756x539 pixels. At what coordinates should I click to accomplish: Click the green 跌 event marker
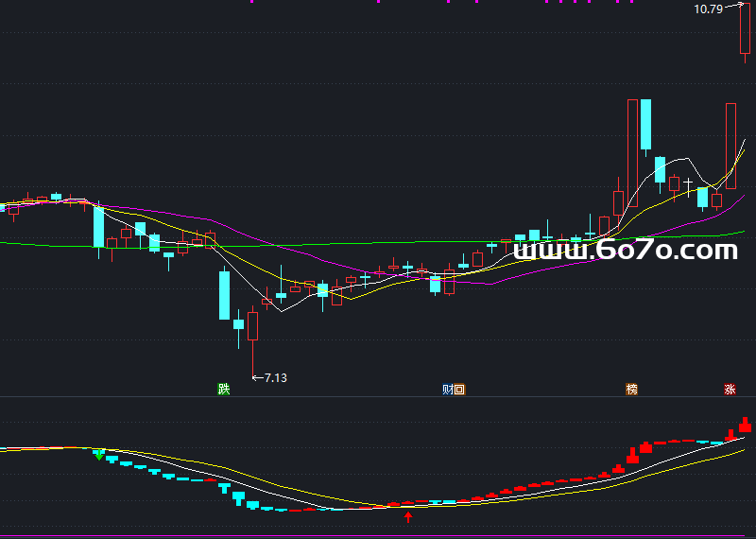point(224,389)
